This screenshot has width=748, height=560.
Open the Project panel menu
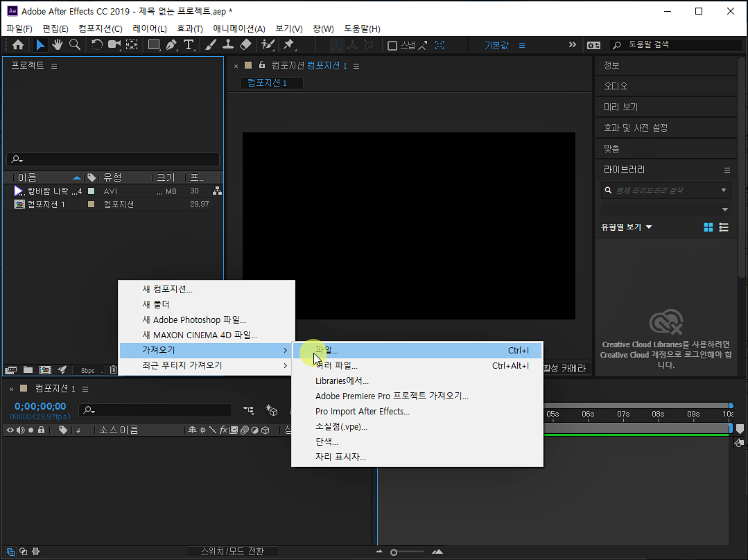click(54, 66)
